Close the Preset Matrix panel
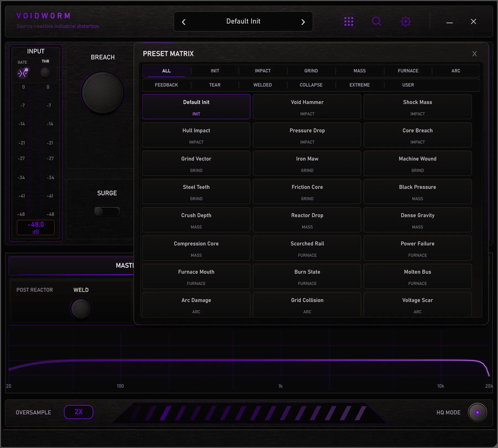 click(474, 54)
